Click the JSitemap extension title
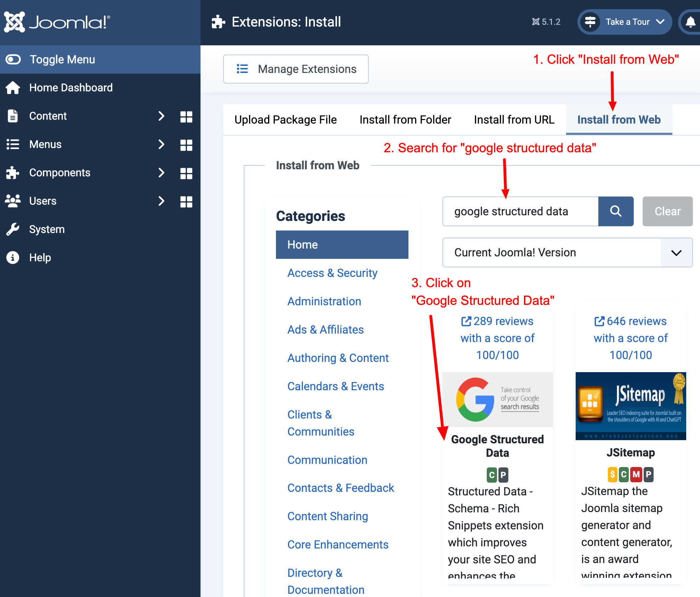 click(x=631, y=453)
